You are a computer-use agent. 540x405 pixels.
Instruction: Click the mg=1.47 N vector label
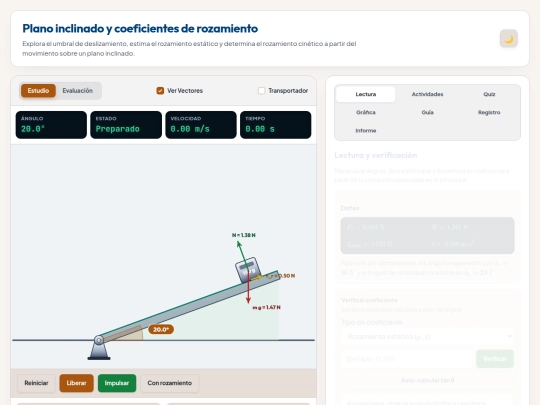pyautogui.click(x=267, y=307)
